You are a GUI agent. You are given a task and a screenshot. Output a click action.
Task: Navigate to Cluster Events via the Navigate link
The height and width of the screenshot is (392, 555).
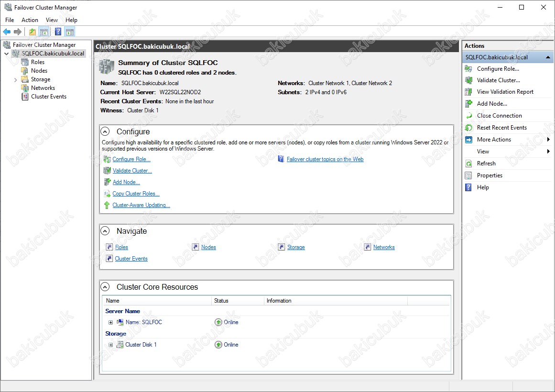[x=131, y=259]
